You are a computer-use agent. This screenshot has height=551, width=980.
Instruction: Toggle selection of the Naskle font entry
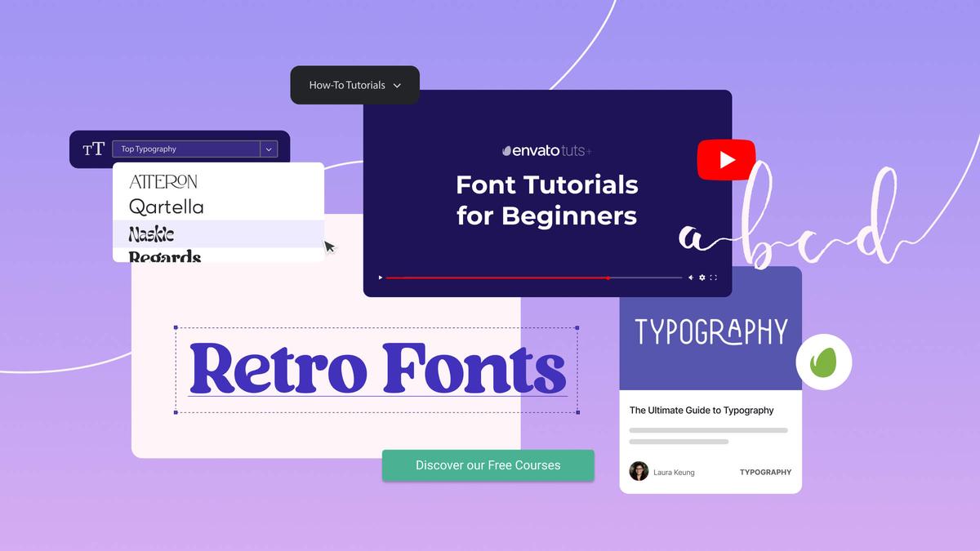(152, 234)
